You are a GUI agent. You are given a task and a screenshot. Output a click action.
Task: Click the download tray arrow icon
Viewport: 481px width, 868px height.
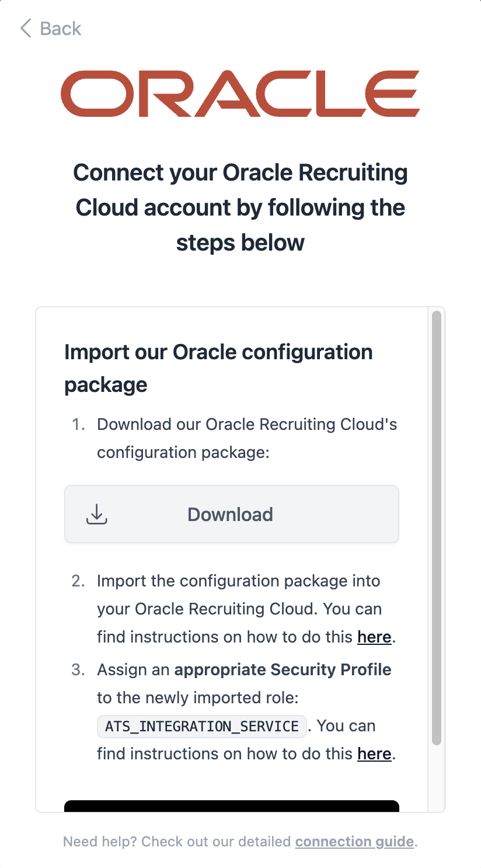[97, 514]
